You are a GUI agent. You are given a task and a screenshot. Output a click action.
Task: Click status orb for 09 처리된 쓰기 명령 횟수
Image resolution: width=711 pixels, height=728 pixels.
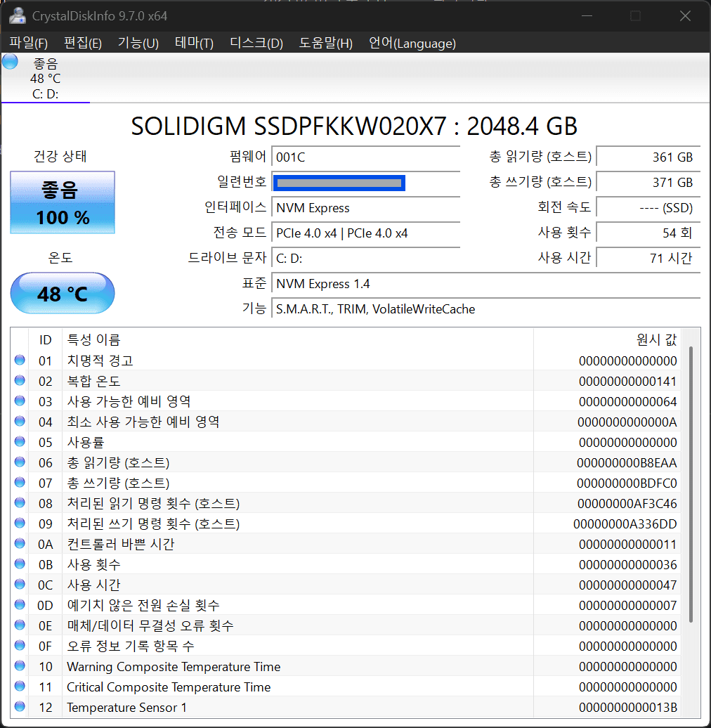20,524
